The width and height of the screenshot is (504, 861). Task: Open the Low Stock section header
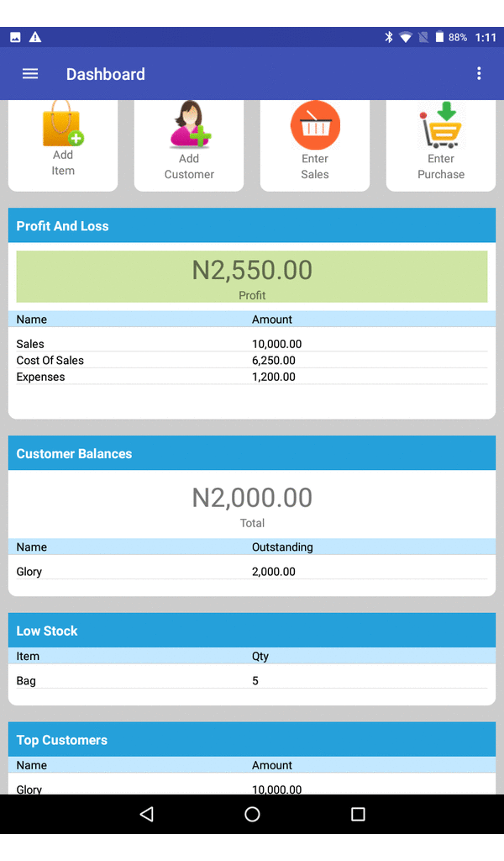pyautogui.click(x=252, y=631)
